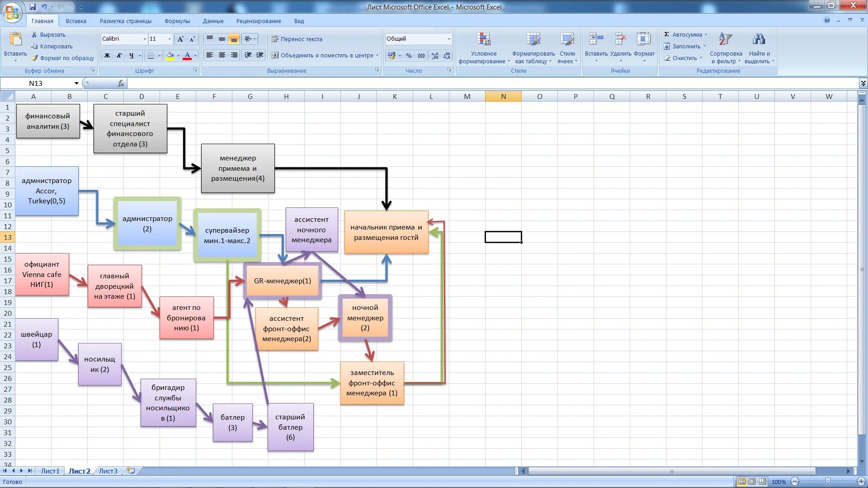
Task: Open Excel help question mark
Action: coord(827,20)
